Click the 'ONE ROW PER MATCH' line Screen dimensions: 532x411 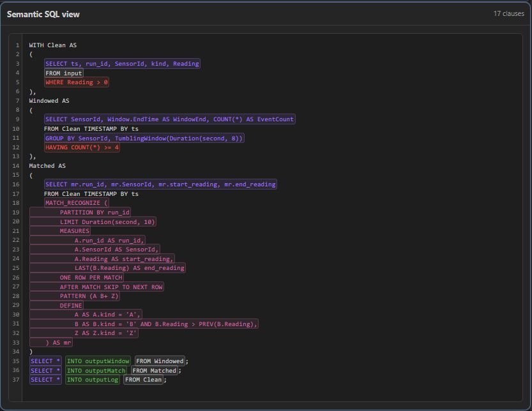[77, 278]
